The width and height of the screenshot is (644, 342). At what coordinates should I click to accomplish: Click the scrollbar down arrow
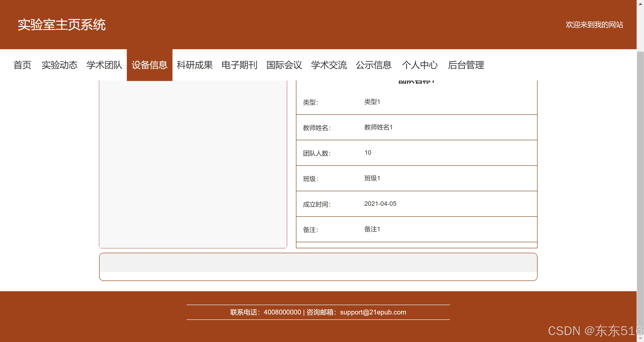click(640, 338)
